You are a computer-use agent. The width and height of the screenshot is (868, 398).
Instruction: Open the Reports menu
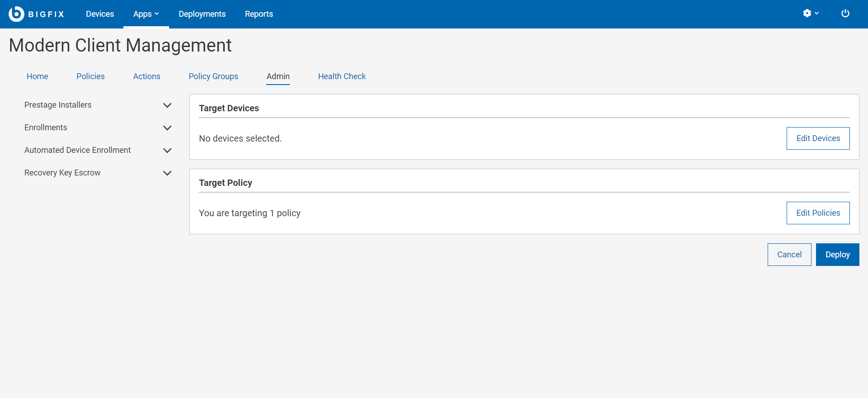tap(259, 14)
